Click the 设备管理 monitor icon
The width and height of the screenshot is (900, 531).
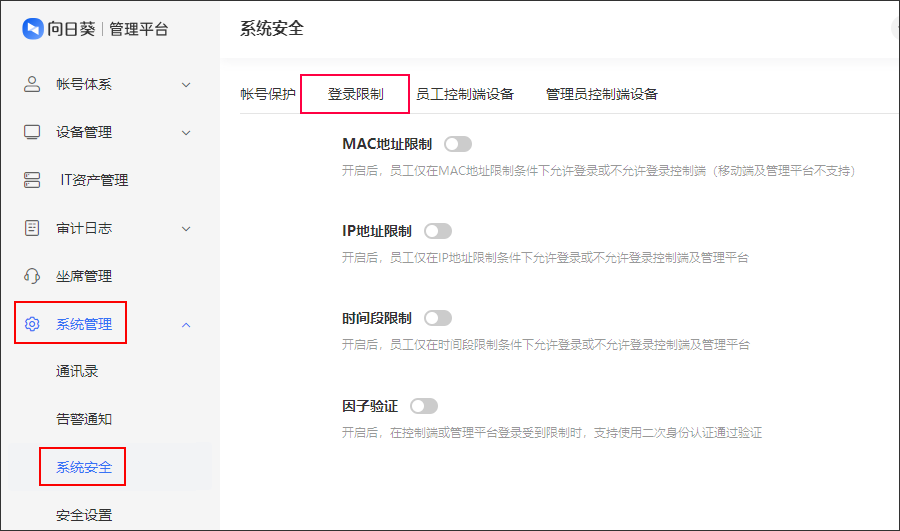click(x=32, y=132)
